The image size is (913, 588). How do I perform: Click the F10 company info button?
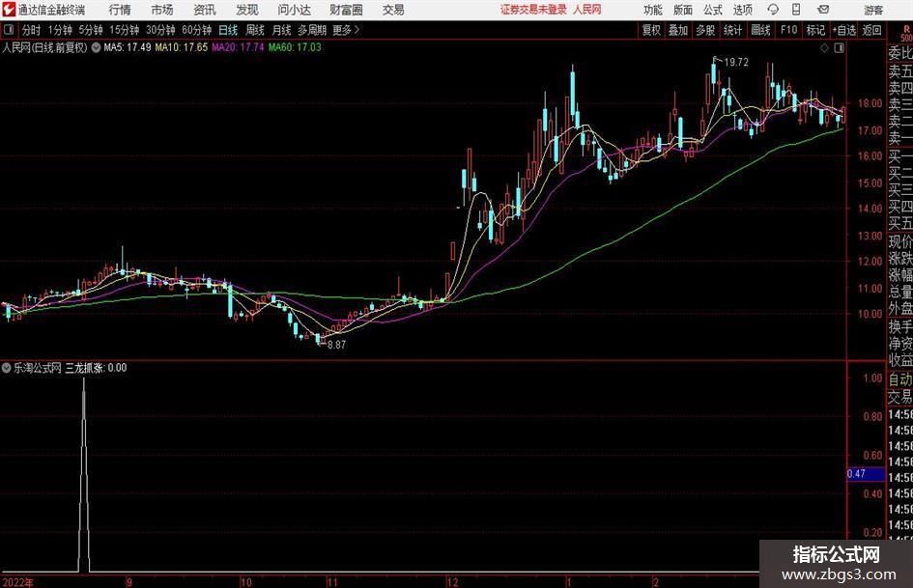[x=788, y=30]
